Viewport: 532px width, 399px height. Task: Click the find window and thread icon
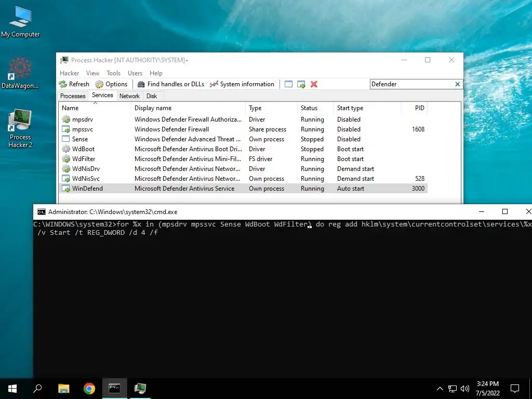pyautogui.click(x=301, y=84)
